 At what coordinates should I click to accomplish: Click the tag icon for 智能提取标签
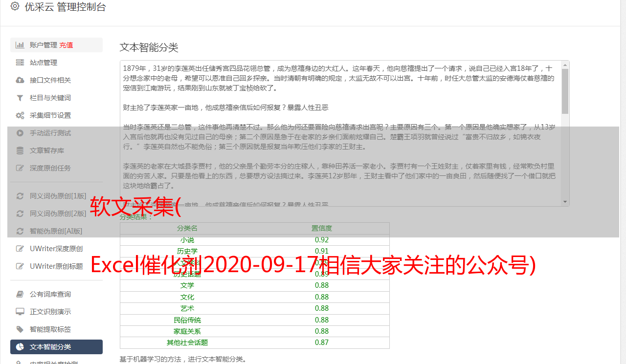coord(20,329)
